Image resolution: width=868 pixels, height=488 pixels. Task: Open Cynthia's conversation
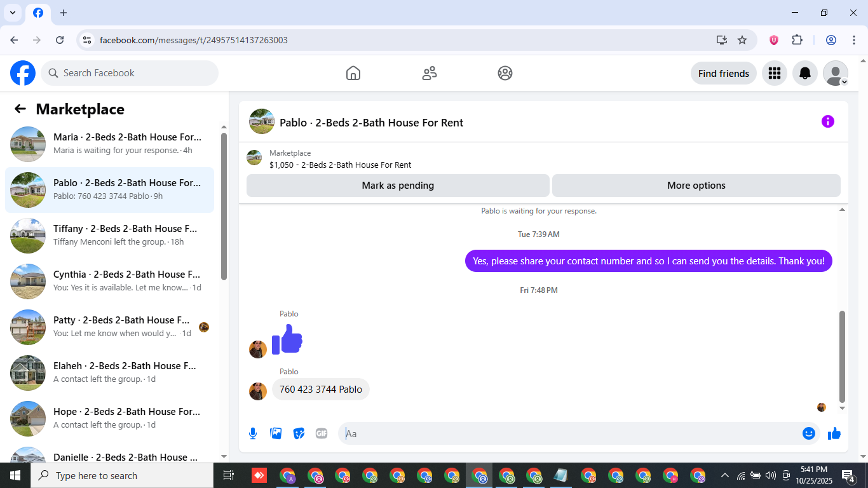click(109, 281)
